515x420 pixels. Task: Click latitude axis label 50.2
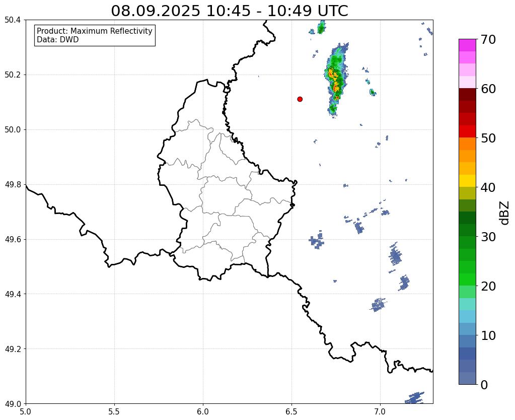[x=13, y=75]
